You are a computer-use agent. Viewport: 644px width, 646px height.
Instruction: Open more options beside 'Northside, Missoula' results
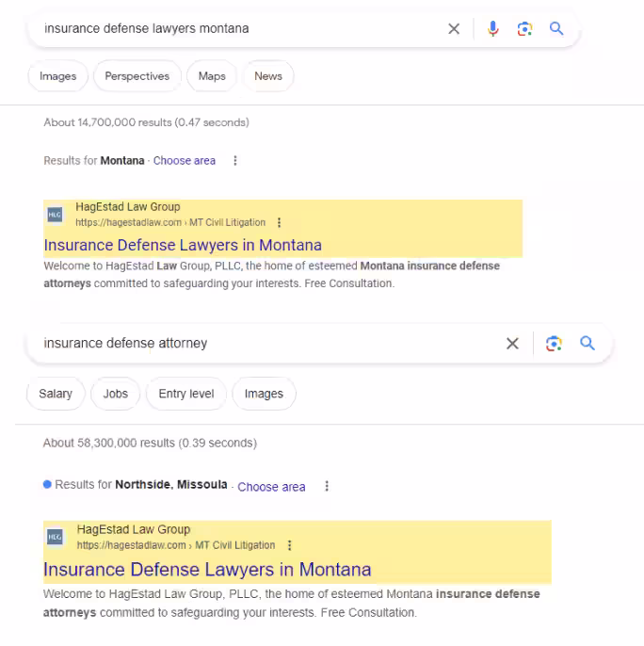click(x=327, y=486)
